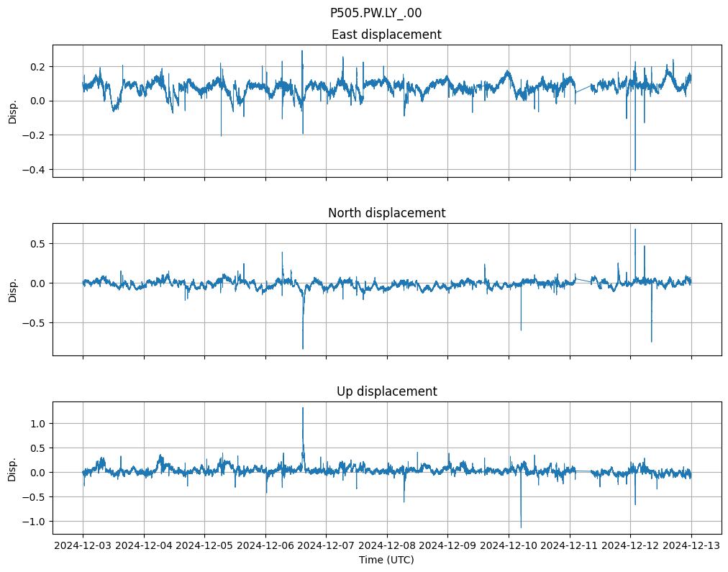Click the 2024-12-10 date tick label
This screenshot has width=728, height=572.
[x=509, y=546]
